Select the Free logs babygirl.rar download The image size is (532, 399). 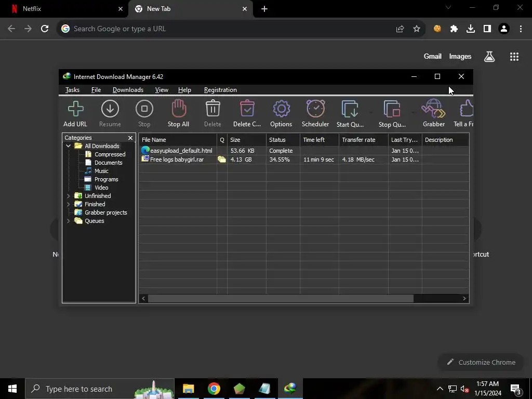[x=303, y=159]
